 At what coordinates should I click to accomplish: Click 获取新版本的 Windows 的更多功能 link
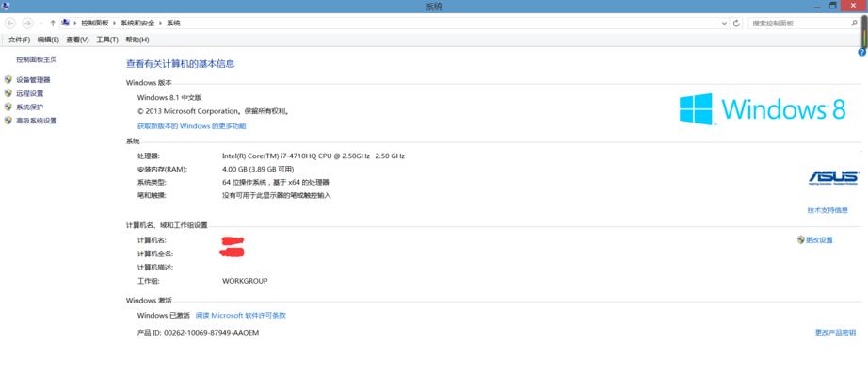point(191,126)
